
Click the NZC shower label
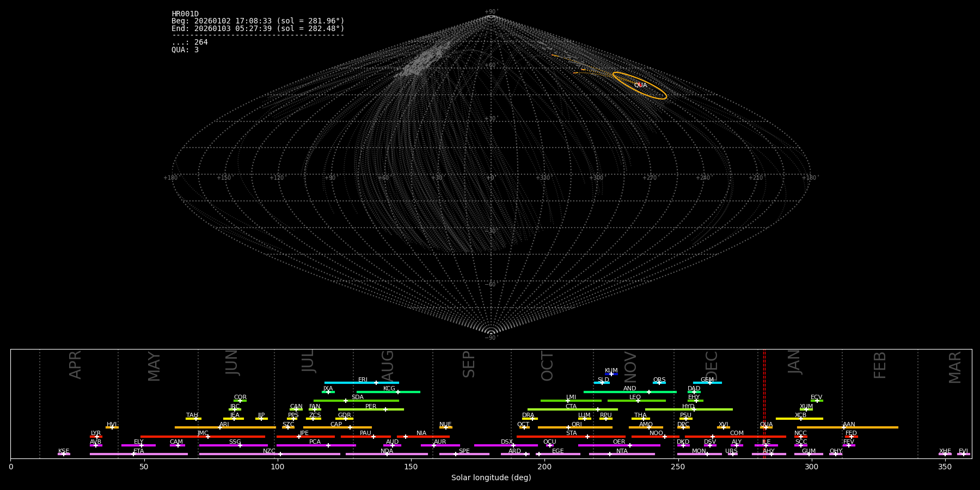[x=269, y=451]
